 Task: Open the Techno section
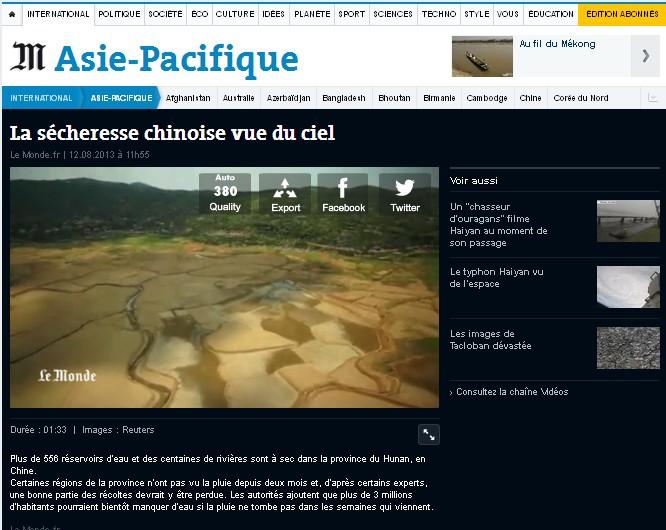pos(439,14)
